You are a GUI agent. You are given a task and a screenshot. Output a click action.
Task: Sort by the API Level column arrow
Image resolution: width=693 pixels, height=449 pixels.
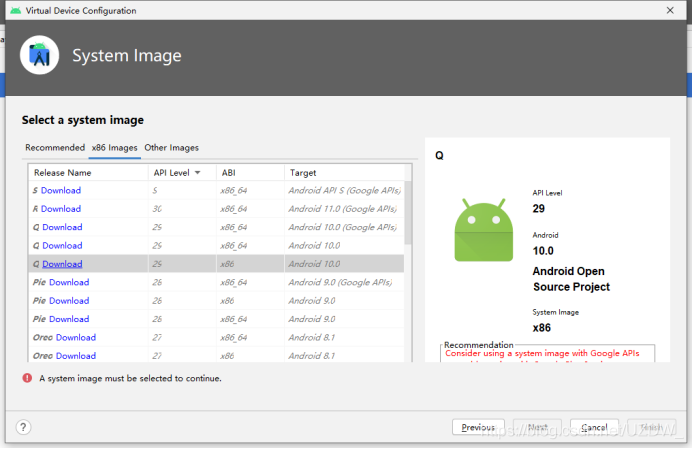point(198,173)
